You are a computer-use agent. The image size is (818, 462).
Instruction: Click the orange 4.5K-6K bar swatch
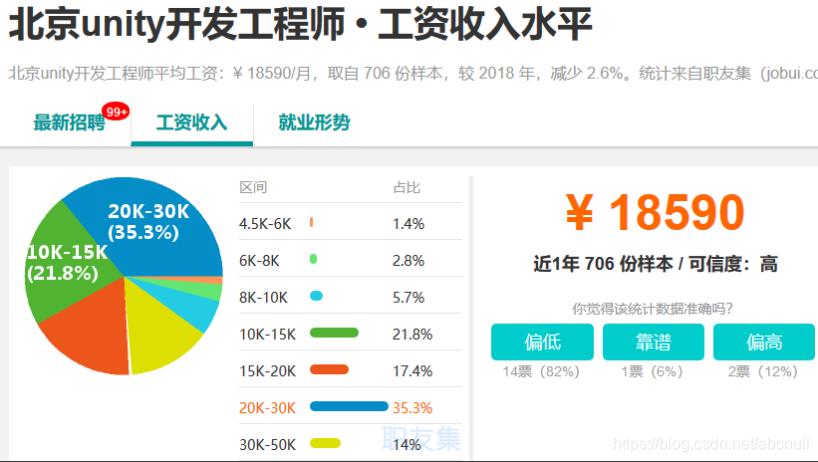(311, 222)
